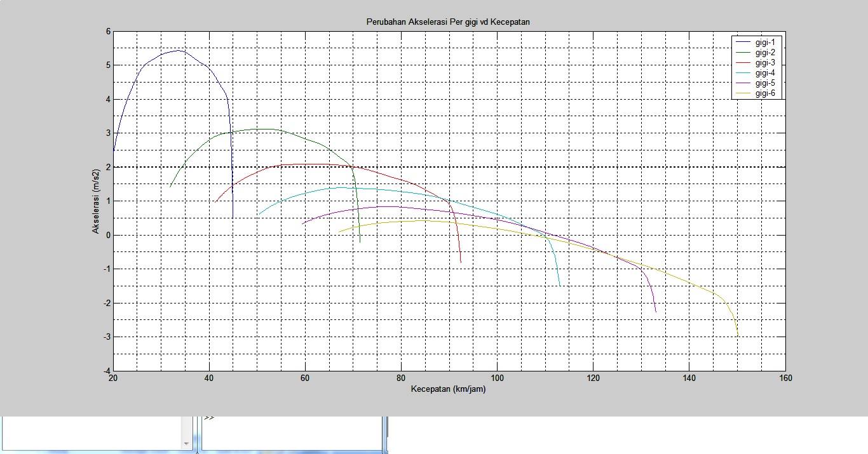
Task: Click the bottom end of the yellow gigi-6 curve
Action: point(737,335)
